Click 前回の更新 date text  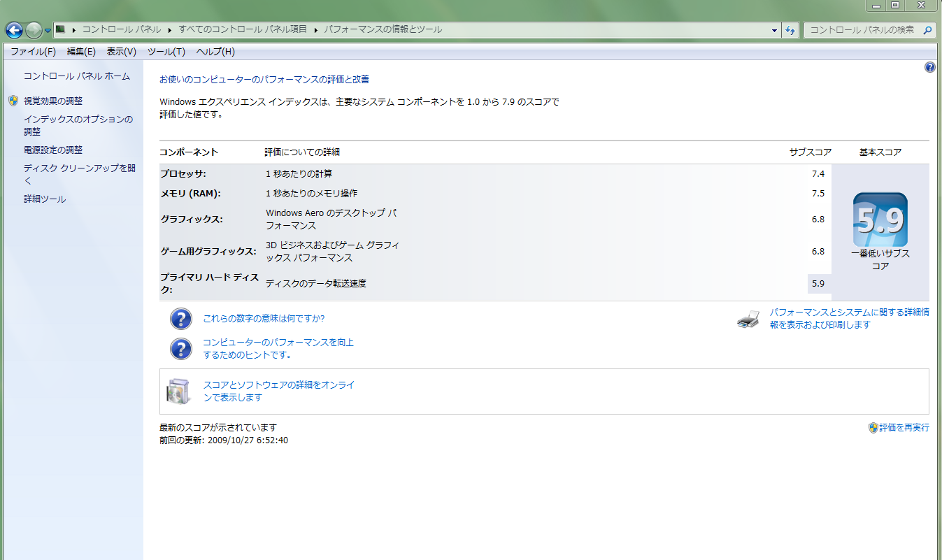224,440
